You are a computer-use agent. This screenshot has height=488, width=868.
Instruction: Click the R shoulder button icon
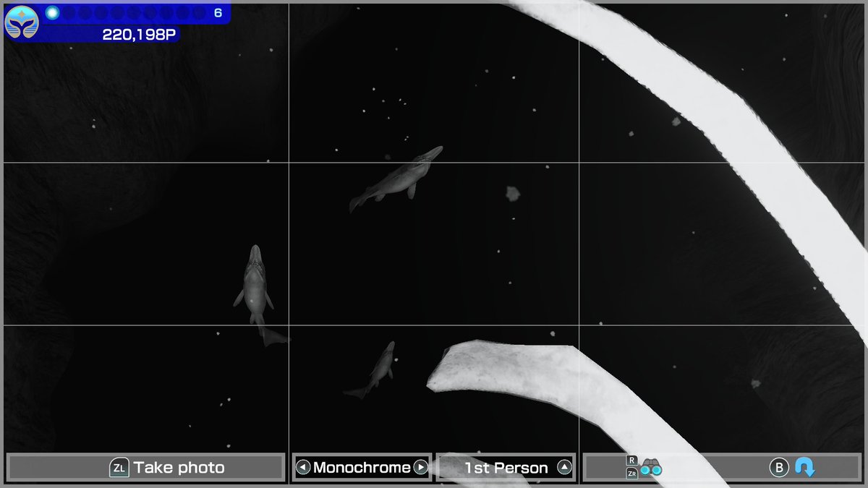point(632,461)
